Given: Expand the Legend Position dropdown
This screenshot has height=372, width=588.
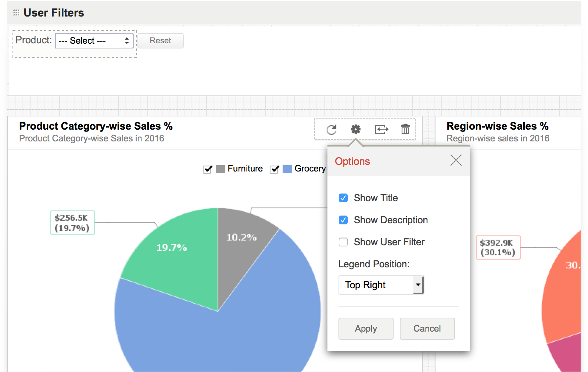Looking at the screenshot, I should [376, 285].
